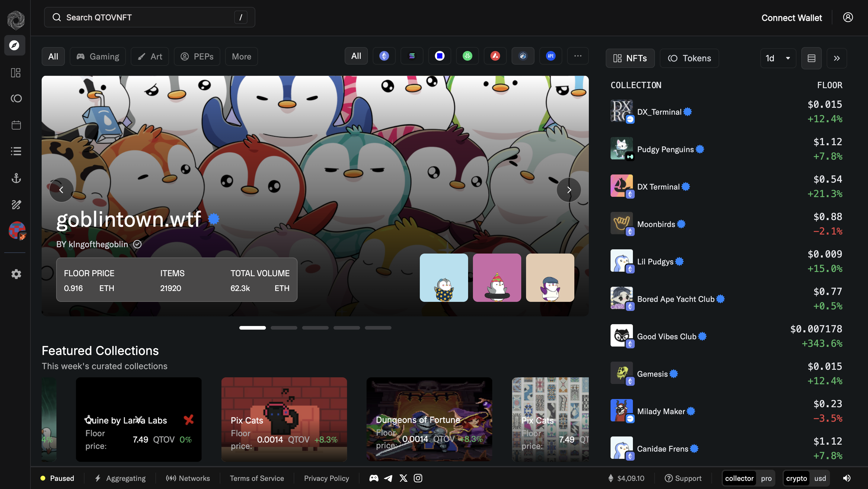The height and width of the screenshot is (489, 868).
Task: Switch to the Gaming category tab
Action: (x=98, y=56)
